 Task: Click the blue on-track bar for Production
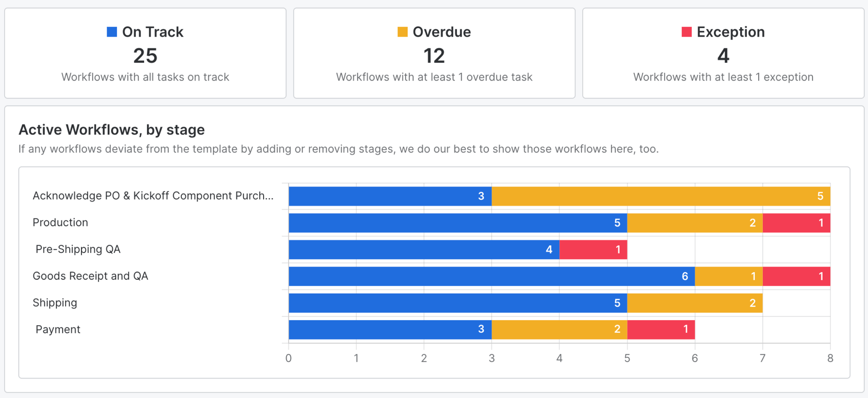pyautogui.click(x=458, y=223)
